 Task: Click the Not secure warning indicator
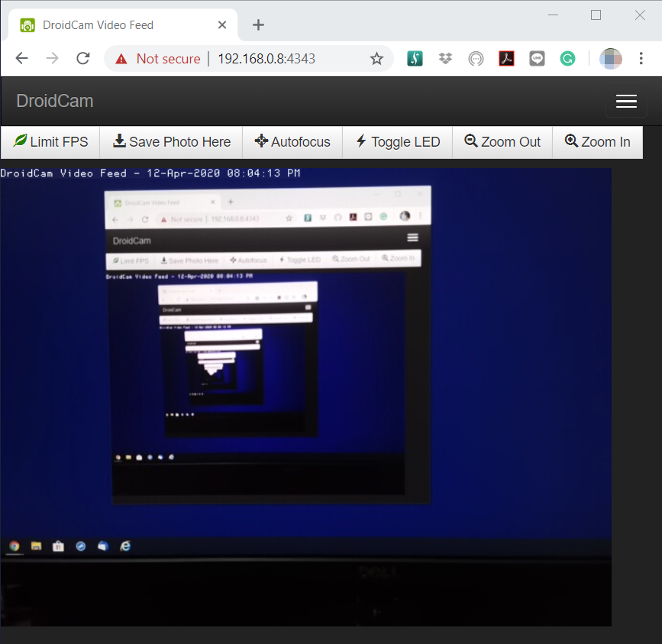click(157, 59)
